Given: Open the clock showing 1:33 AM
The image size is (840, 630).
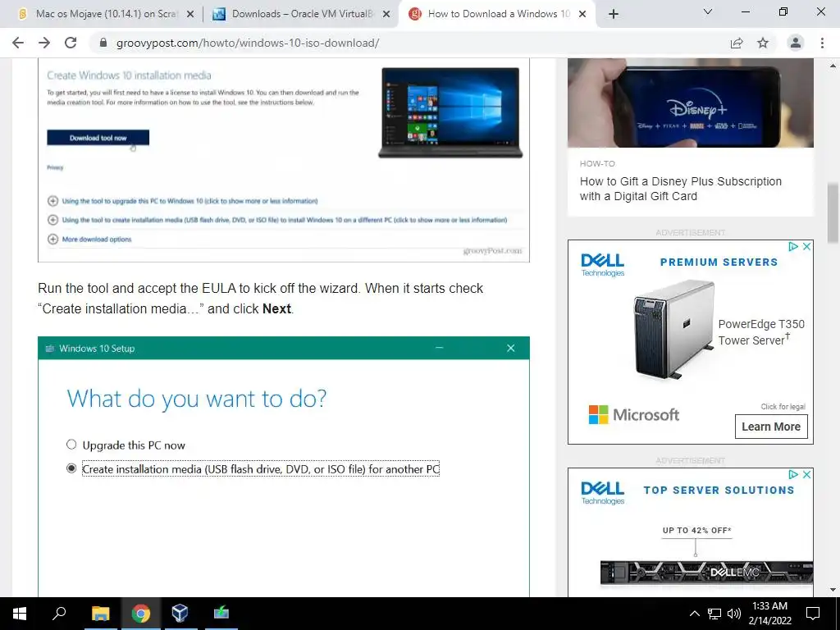Looking at the screenshot, I should (769, 614).
